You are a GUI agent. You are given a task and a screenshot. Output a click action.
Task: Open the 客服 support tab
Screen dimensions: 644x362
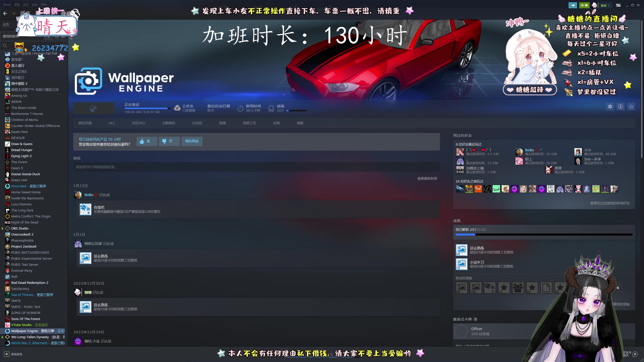[300, 123]
